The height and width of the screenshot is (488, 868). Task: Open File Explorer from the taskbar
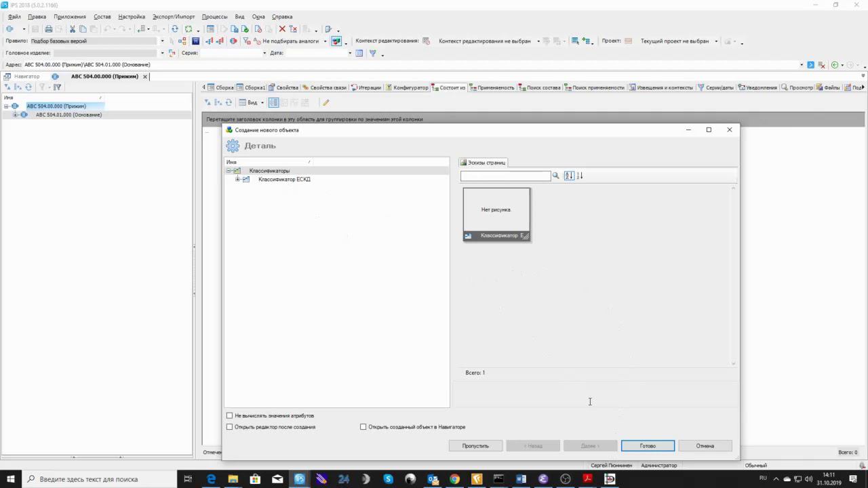click(x=233, y=479)
